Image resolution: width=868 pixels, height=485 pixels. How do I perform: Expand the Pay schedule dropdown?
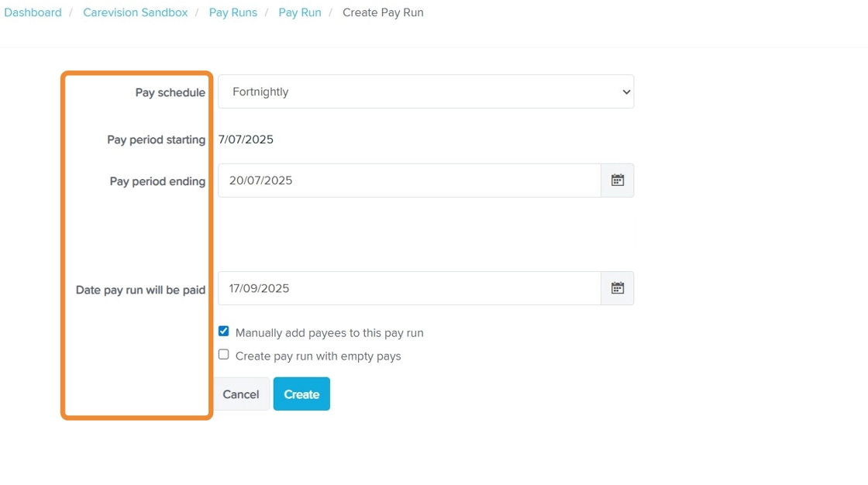tap(425, 92)
